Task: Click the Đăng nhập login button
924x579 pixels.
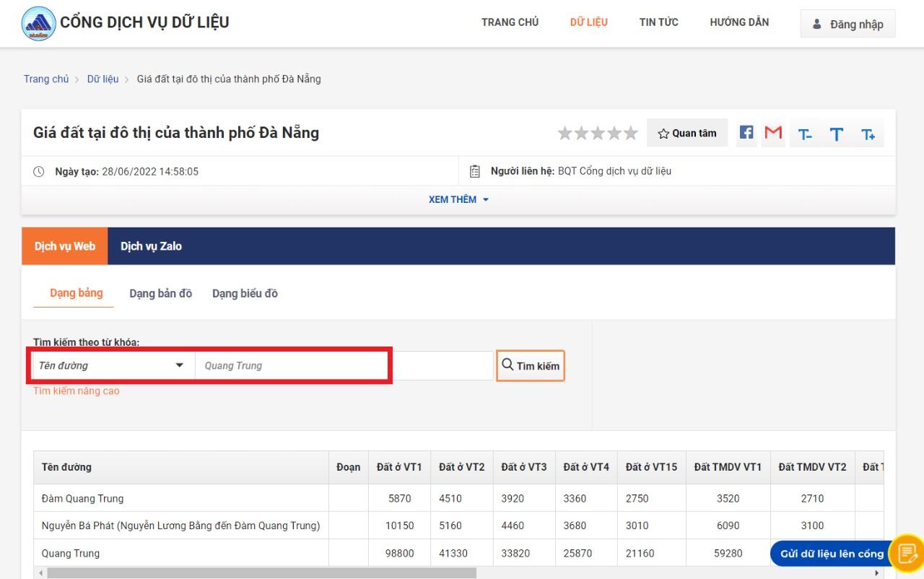Action: pyautogui.click(x=847, y=24)
